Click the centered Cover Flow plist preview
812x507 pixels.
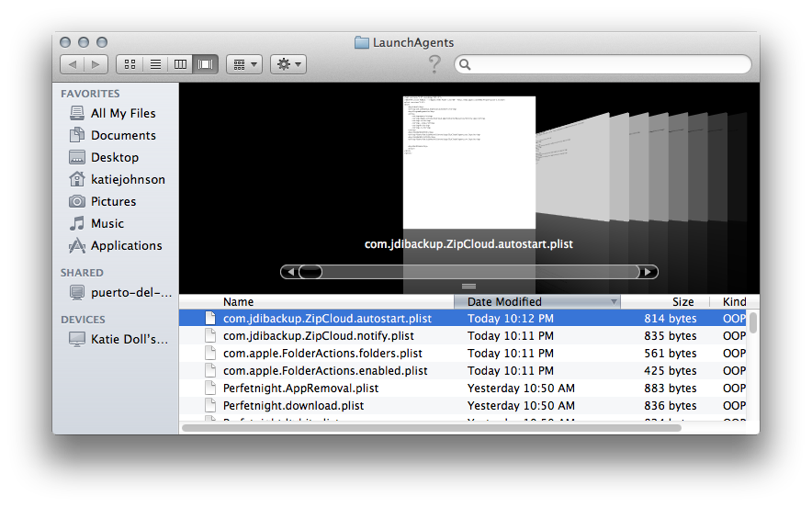(469, 162)
